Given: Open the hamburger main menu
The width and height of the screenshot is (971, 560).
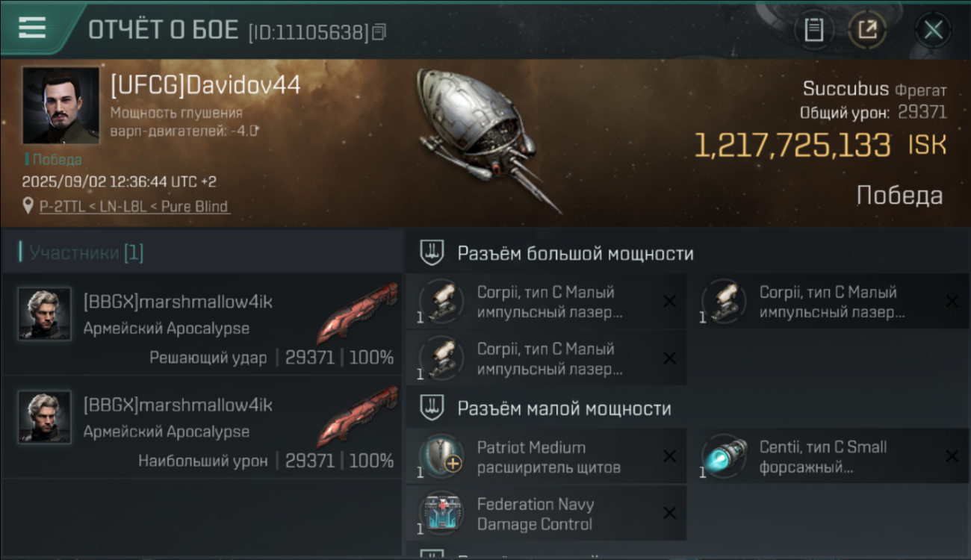Looking at the screenshot, I should click(32, 28).
